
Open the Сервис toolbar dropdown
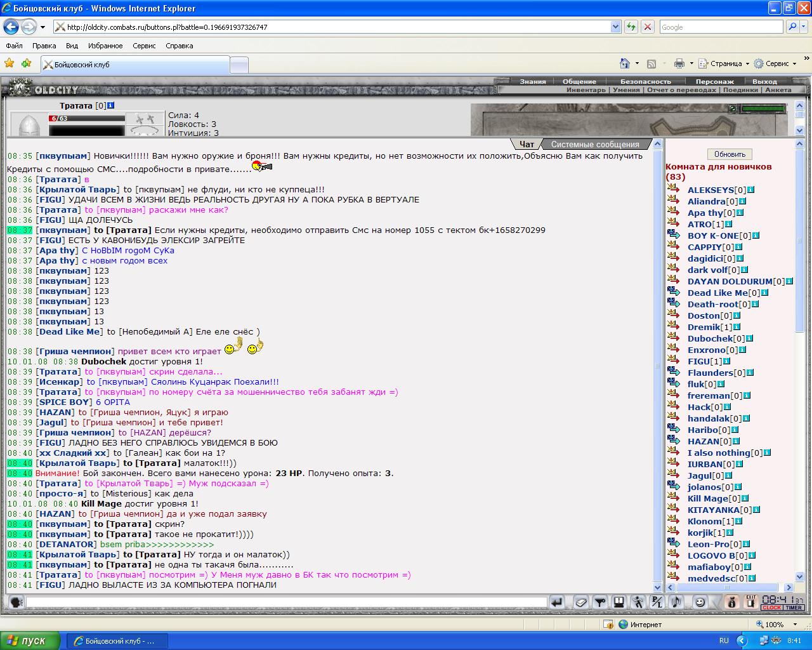[x=775, y=63]
